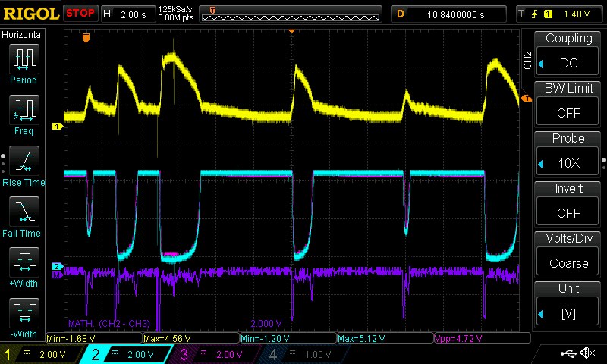The height and width of the screenshot is (364, 607).
Task: Select the +Width measurement icon
Action: tap(24, 264)
